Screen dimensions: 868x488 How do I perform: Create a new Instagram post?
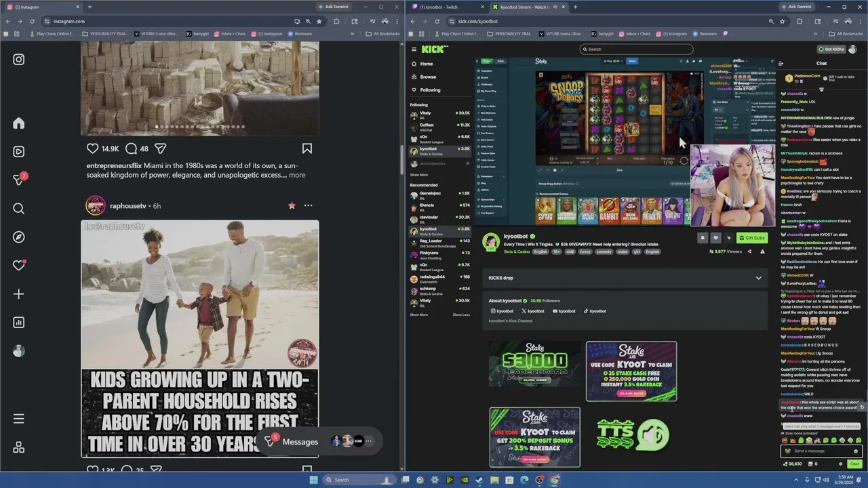coord(19,294)
